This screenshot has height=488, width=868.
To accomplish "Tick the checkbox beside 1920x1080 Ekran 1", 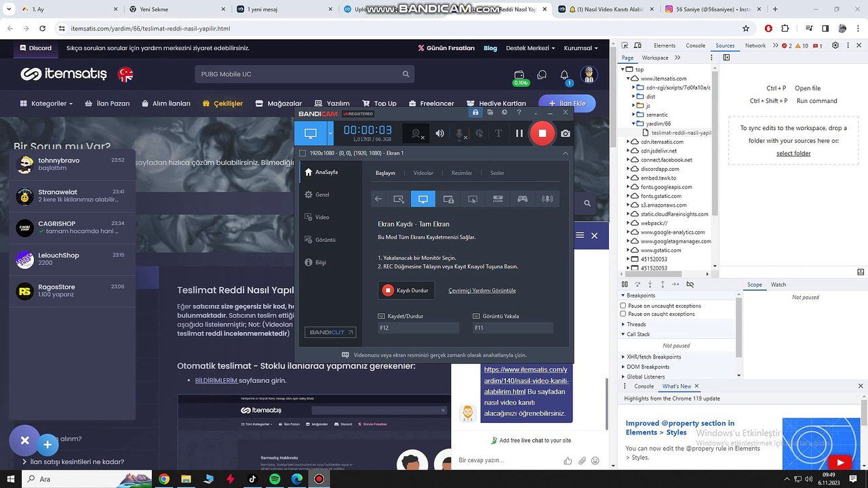I will point(302,153).
